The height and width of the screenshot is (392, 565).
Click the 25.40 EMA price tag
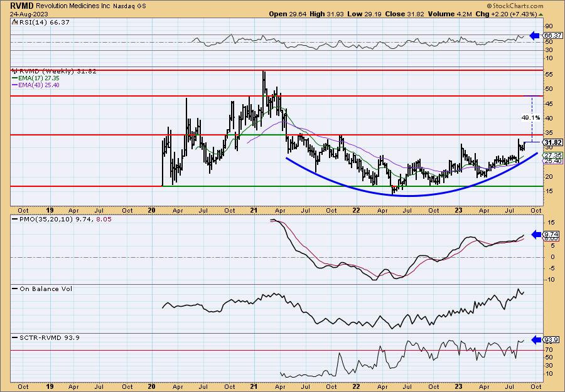[x=552, y=161]
